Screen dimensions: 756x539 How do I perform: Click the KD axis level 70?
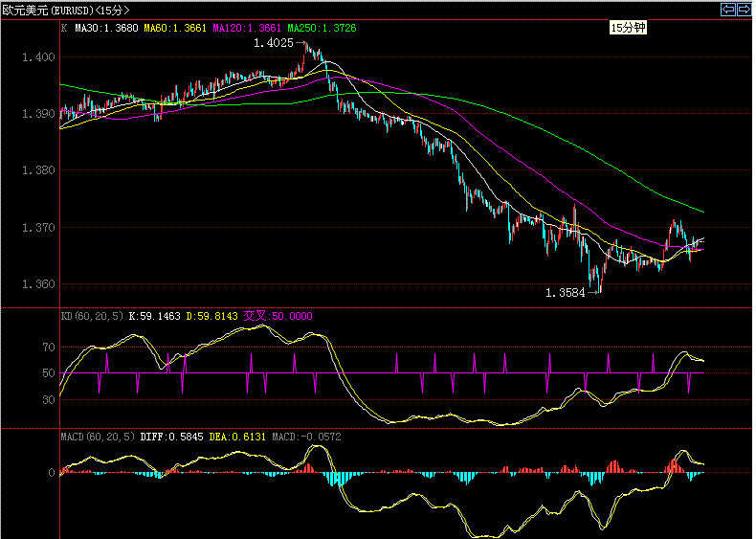49,348
